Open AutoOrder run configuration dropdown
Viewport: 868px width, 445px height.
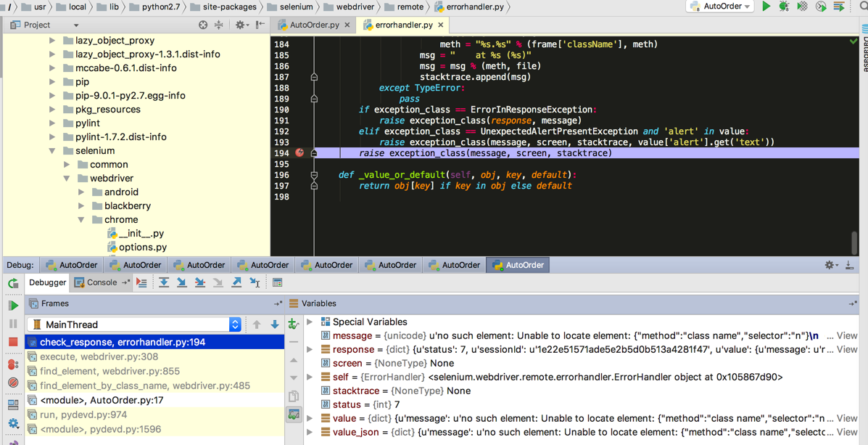point(720,7)
